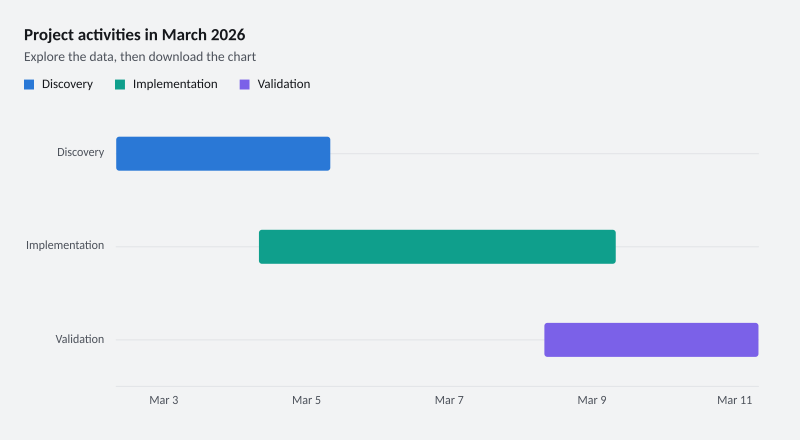Click the green Implementation legend swatch
This screenshot has width=800, height=440.
120,85
